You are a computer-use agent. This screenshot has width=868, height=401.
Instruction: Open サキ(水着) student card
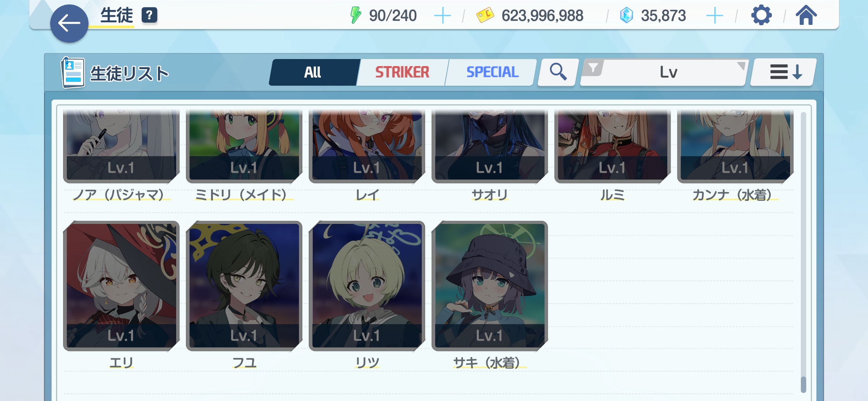(490, 286)
